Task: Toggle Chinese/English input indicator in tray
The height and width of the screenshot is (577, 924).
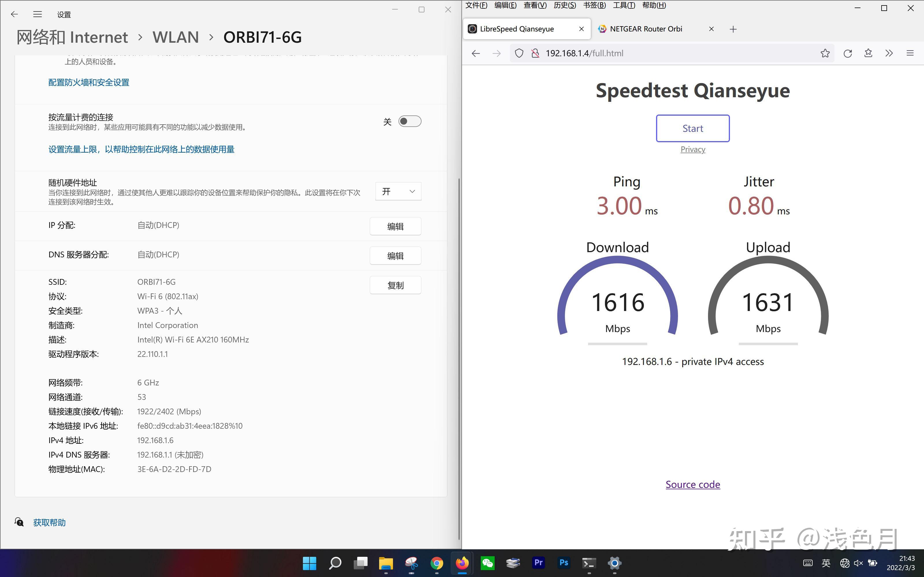Action: tap(826, 563)
